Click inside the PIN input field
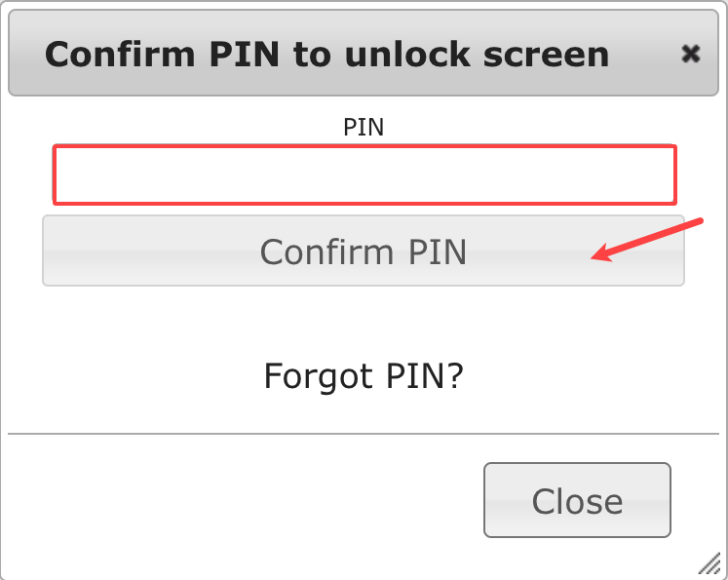The width and height of the screenshot is (728, 580). click(x=364, y=174)
